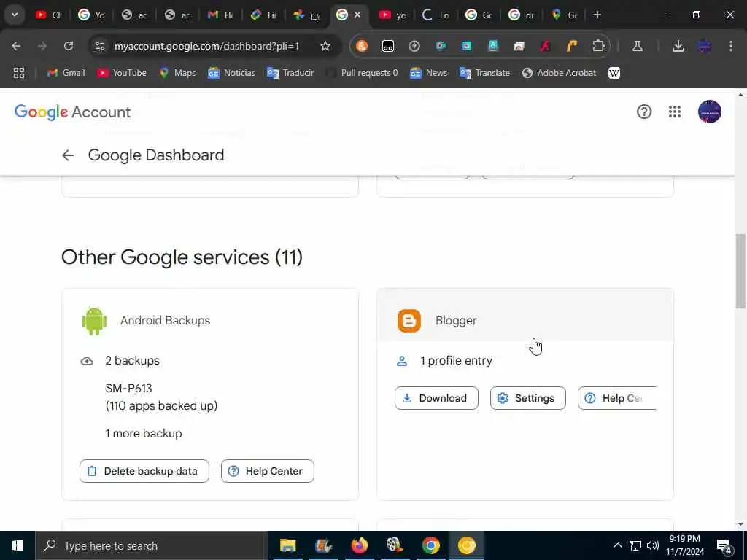This screenshot has height=560, width=747.
Task: Launch Firefox from the taskbar
Action: click(359, 545)
